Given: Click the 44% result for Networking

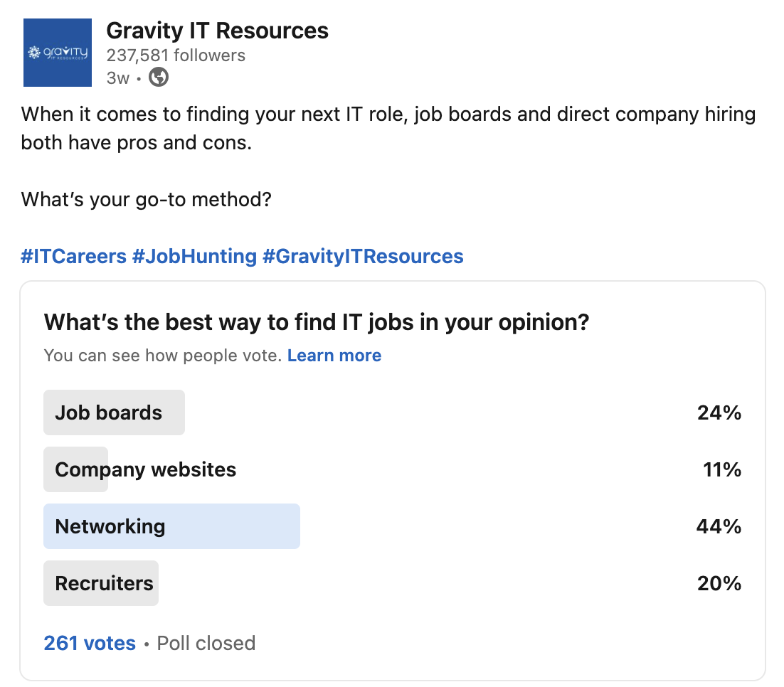Looking at the screenshot, I should pos(719,526).
